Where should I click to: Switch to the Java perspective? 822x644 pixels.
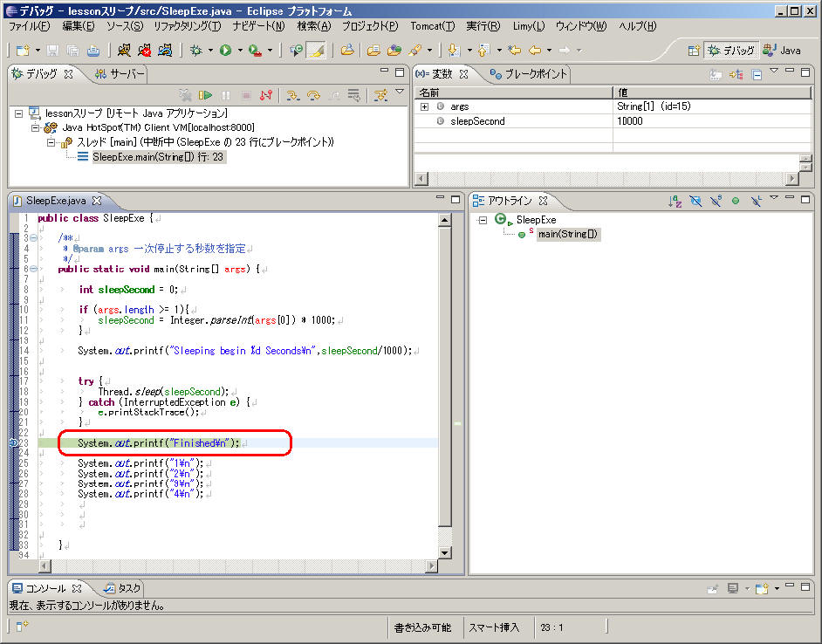pyautogui.click(x=782, y=51)
